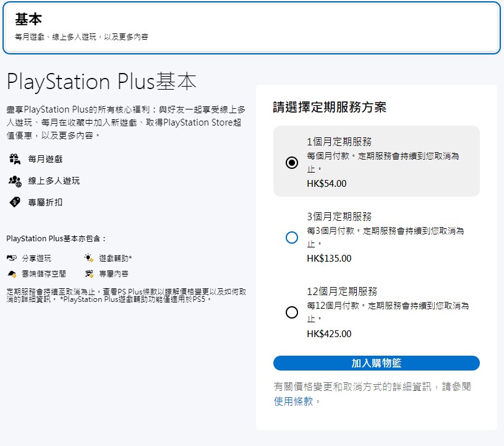
Task: Click the 1個月定期服務 option title
Action: 339,142
